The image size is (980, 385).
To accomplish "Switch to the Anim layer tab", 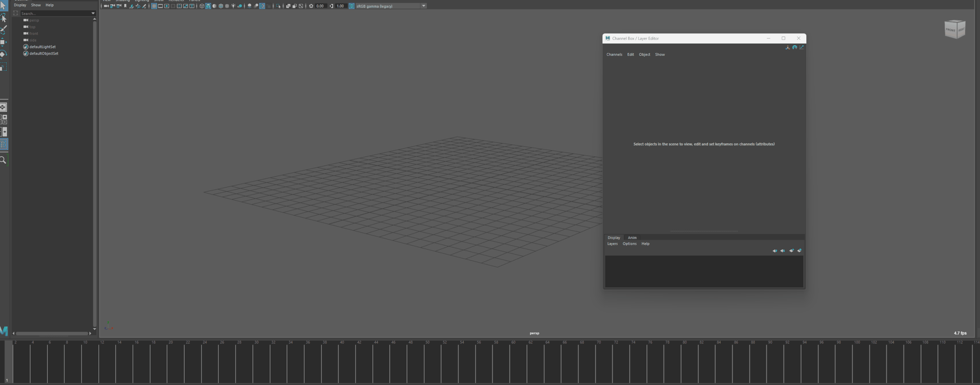I will click(632, 237).
